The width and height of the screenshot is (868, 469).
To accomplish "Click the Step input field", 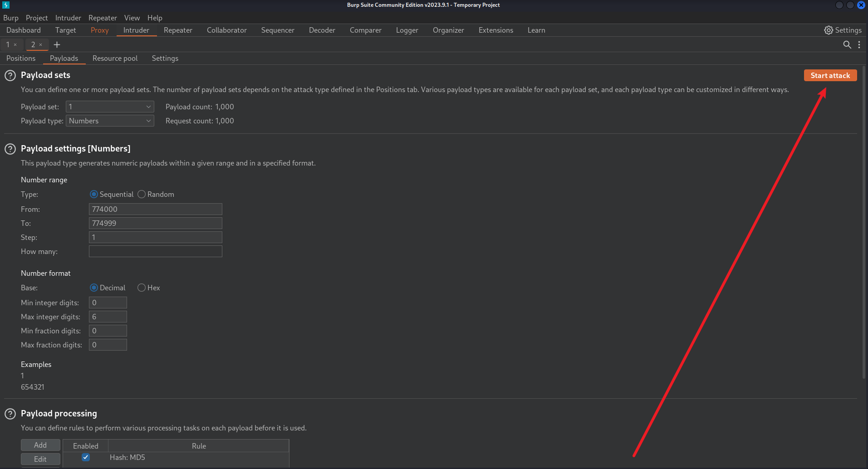I will [x=156, y=237].
